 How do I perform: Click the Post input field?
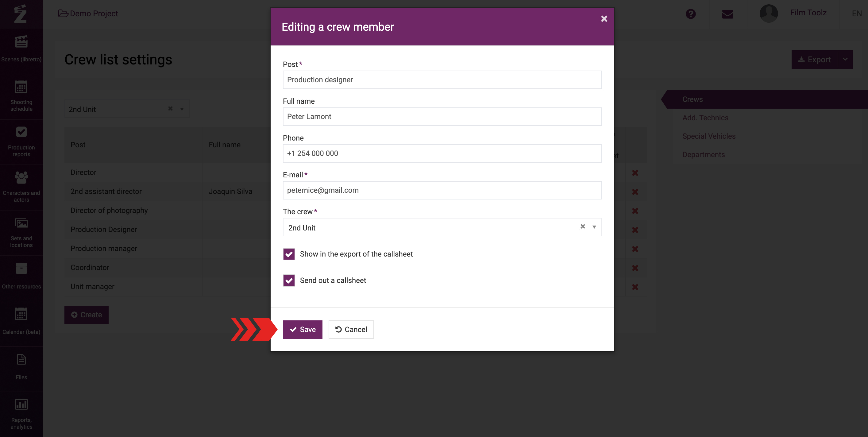pyautogui.click(x=442, y=80)
